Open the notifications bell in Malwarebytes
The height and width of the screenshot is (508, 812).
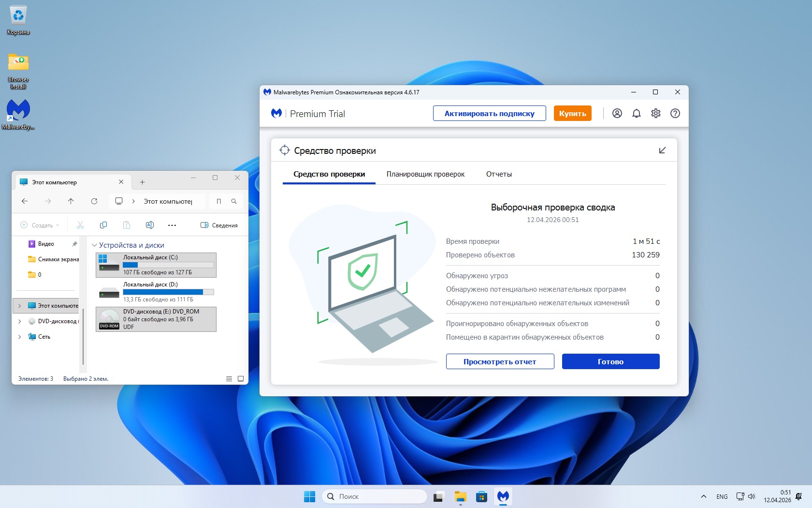(636, 113)
